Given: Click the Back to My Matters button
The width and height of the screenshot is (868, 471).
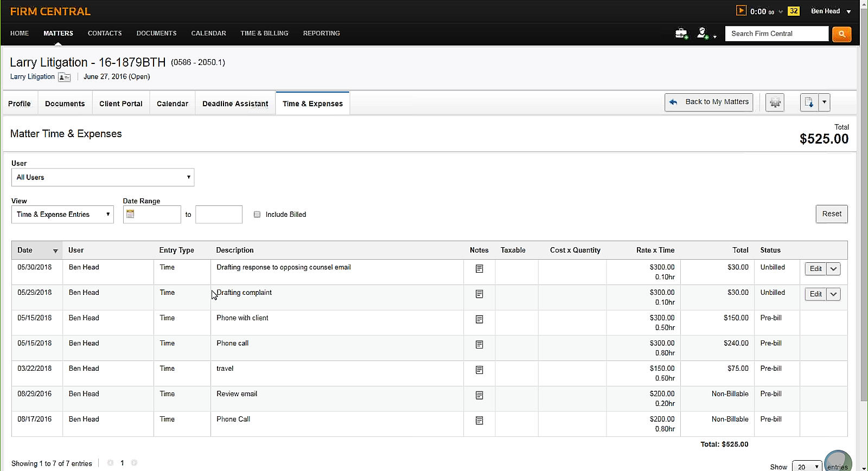Looking at the screenshot, I should [709, 102].
